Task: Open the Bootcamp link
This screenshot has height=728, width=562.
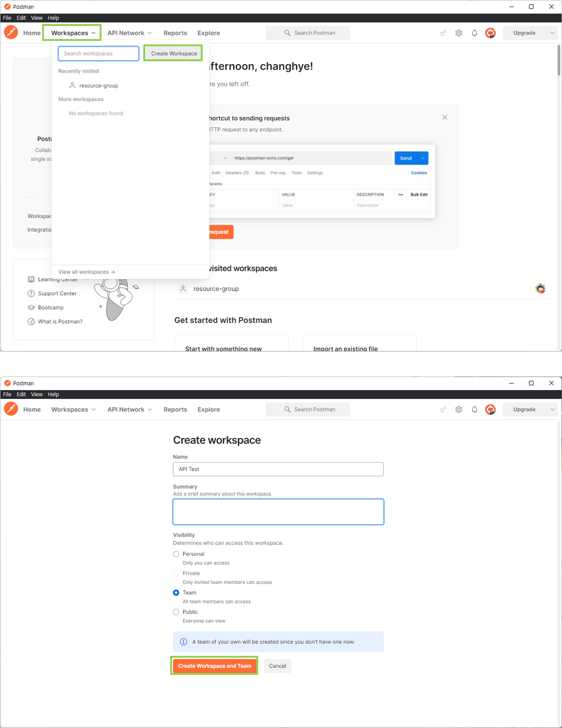Action: click(50, 307)
